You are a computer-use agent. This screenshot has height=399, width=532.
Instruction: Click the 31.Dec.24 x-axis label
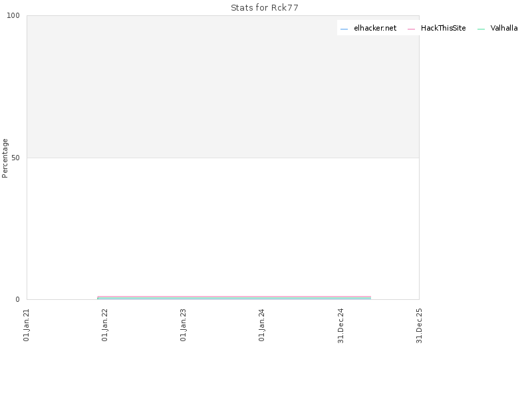pyautogui.click(x=341, y=326)
